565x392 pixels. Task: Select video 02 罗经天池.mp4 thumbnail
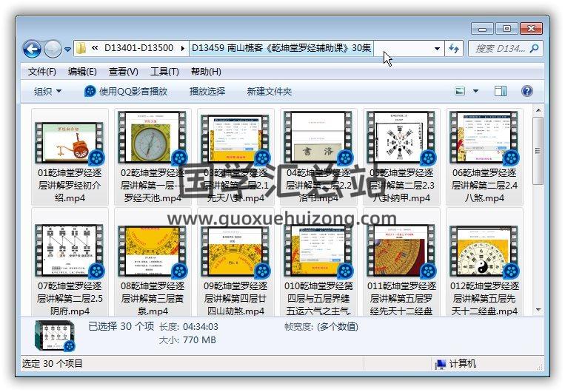coord(152,138)
